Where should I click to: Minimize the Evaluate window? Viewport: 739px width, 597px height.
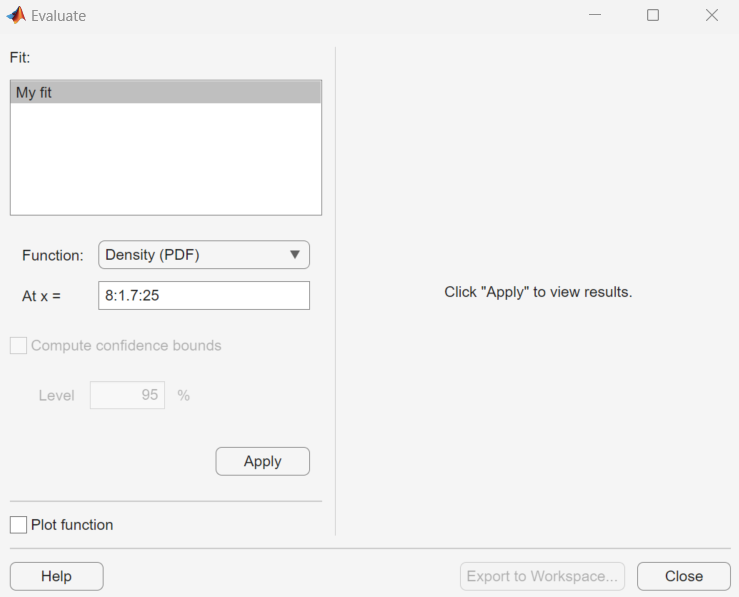[595, 15]
